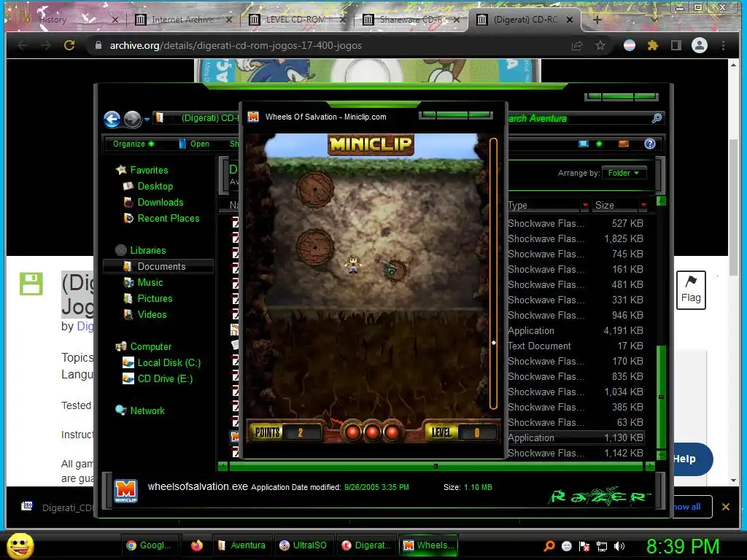This screenshot has width=747, height=560.
Task: Open the Music library
Action: click(x=143, y=282)
